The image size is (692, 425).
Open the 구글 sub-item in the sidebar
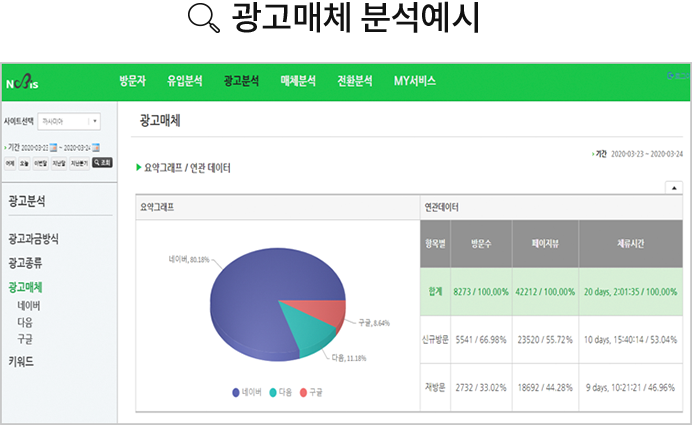[25, 339]
